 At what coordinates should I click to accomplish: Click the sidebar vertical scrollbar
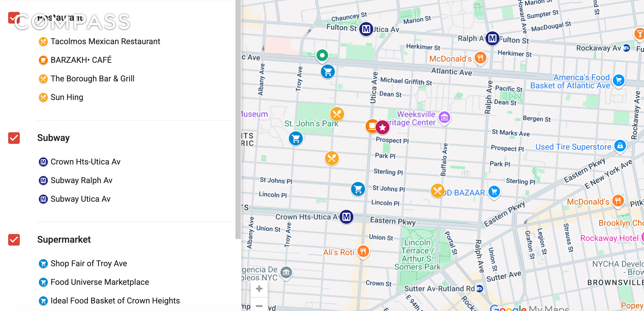tap(238, 116)
